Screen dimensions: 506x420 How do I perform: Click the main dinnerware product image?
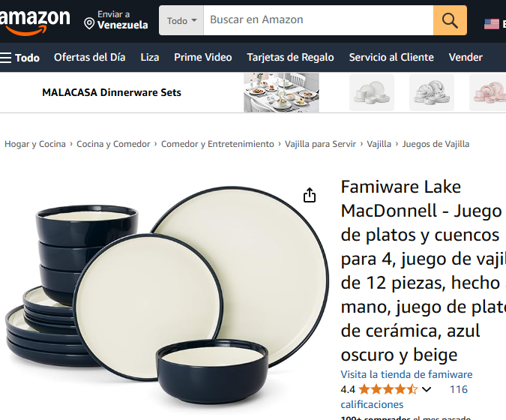click(x=166, y=295)
